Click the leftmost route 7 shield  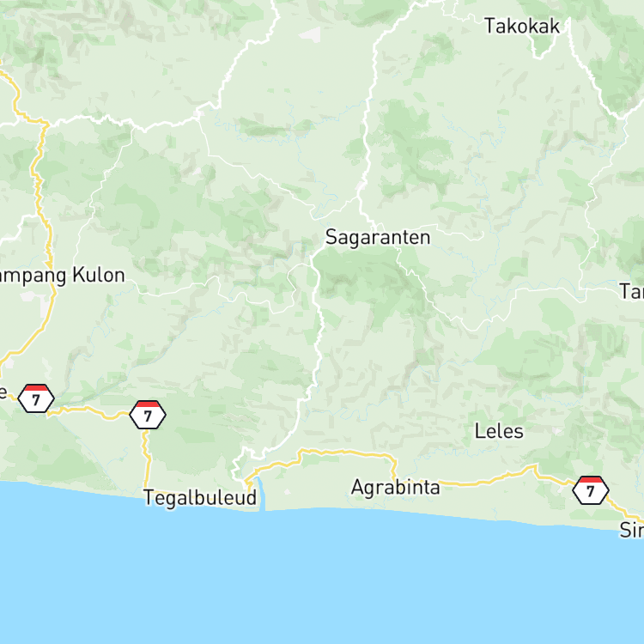click(x=36, y=398)
